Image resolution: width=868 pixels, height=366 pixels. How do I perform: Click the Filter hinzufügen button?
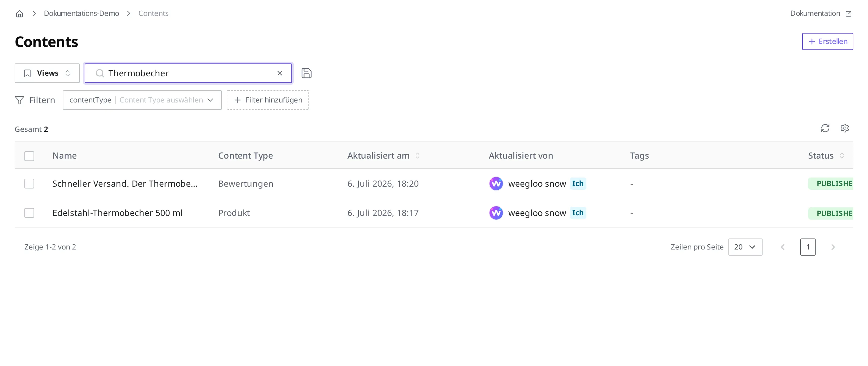click(268, 100)
